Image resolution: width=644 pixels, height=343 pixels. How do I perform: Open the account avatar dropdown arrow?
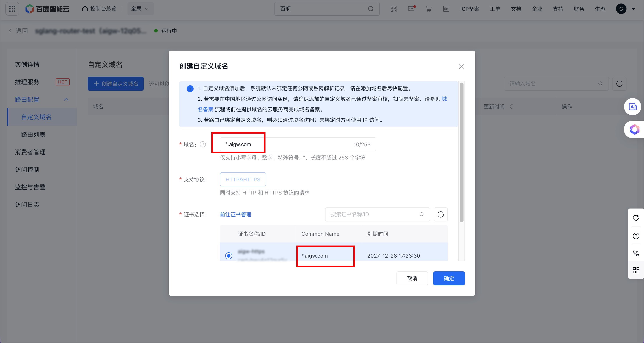click(633, 9)
